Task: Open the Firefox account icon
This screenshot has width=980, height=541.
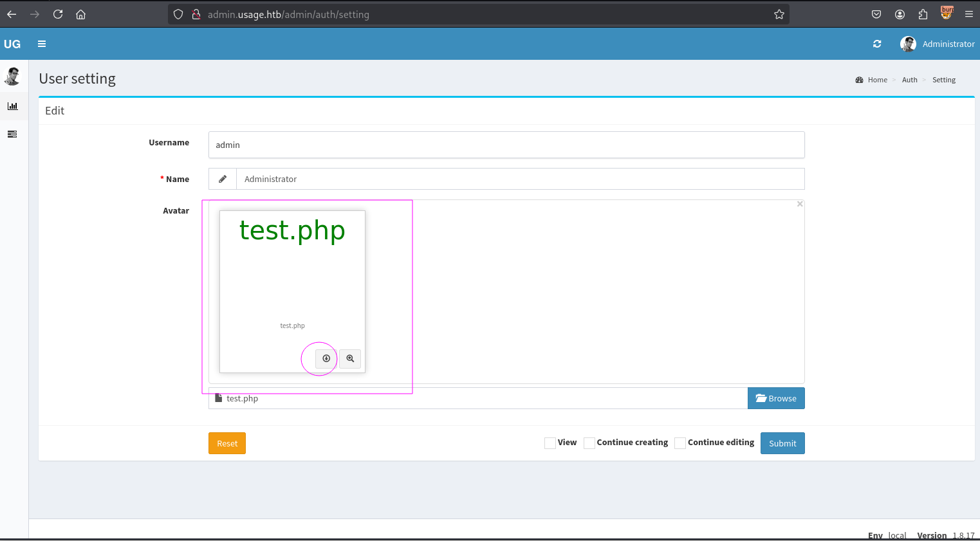Action: coord(900,14)
